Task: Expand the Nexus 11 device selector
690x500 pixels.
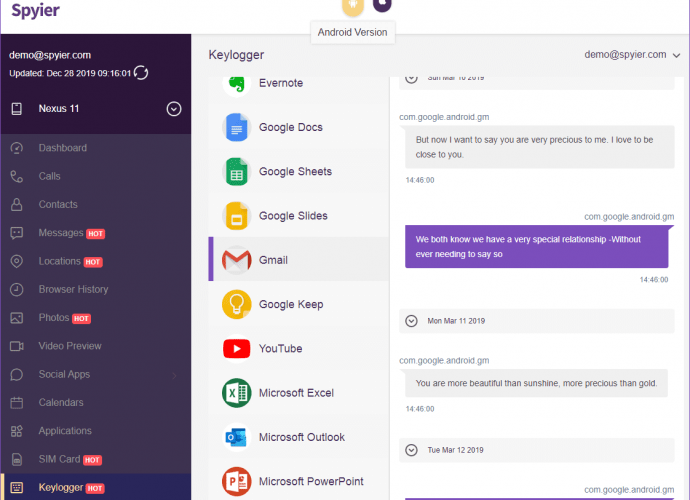Action: (174, 109)
